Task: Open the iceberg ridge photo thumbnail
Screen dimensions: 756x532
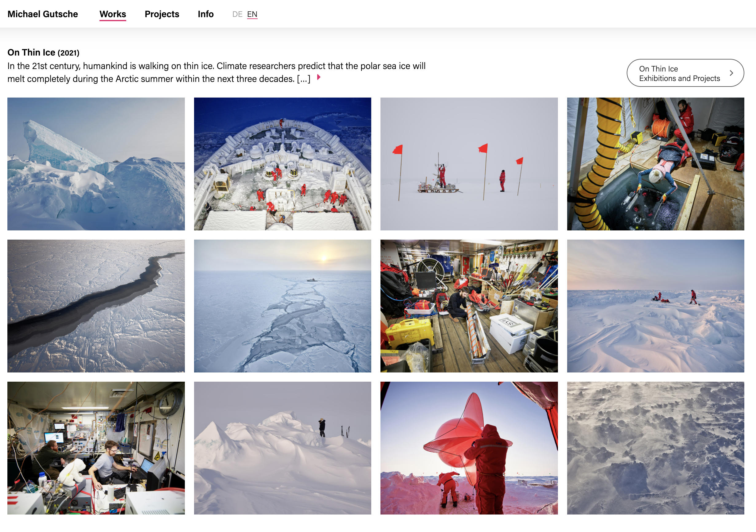Action: (x=96, y=164)
